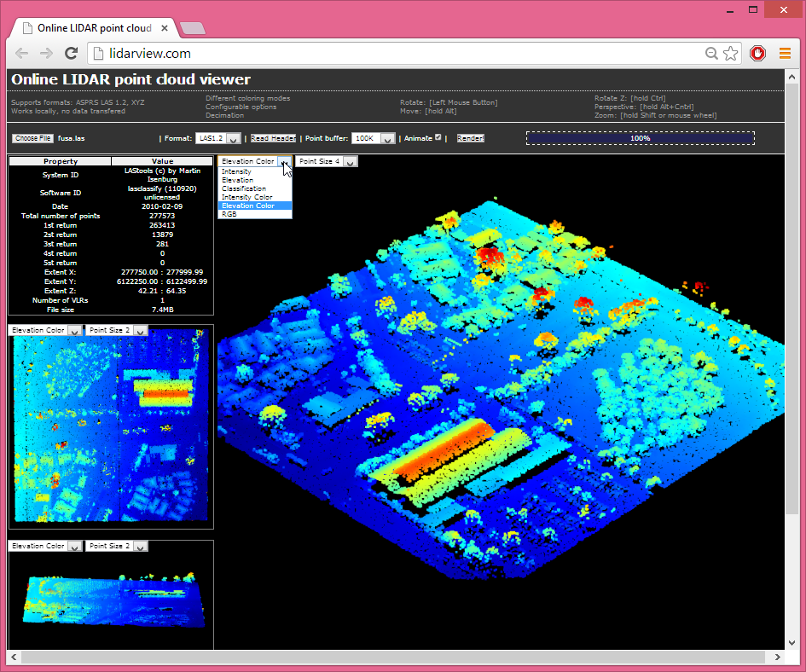Screen dimensions: 806x672
Task: Select Intensity from coloring list
Action: 236,171
